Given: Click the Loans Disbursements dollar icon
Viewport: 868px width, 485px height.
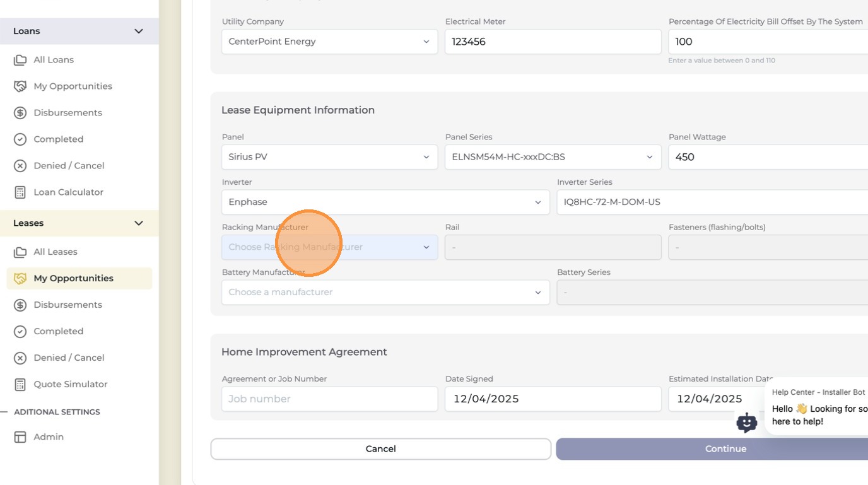Looking at the screenshot, I should coord(20,113).
